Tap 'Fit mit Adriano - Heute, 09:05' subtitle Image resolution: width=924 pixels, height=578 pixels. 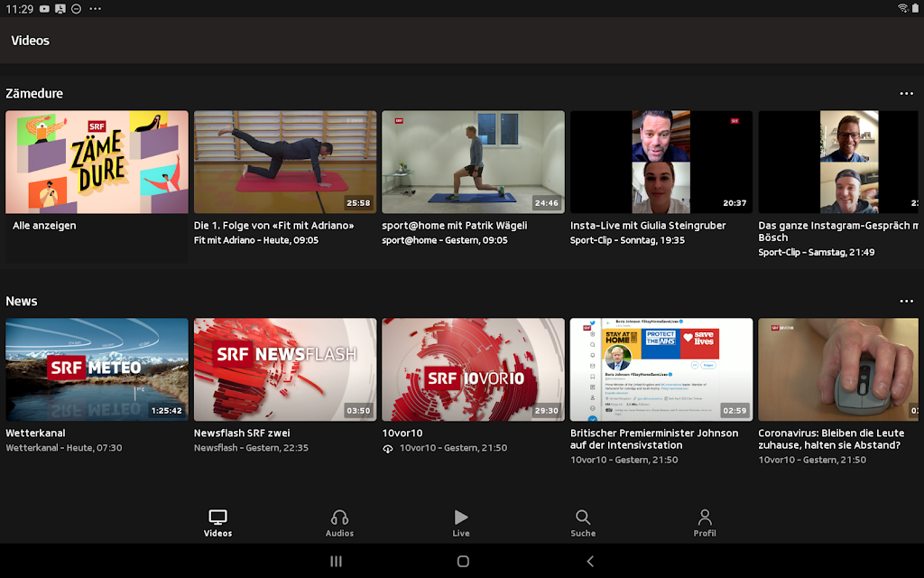[256, 240]
